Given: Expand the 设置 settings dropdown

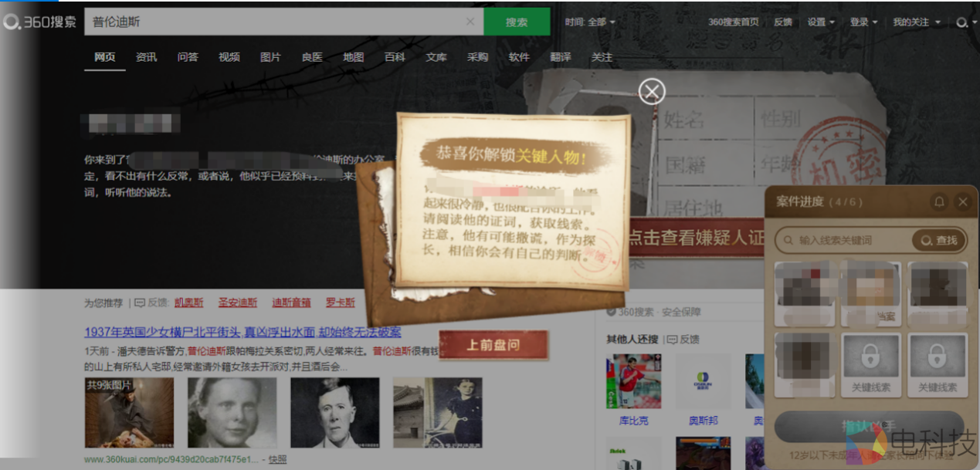Looking at the screenshot, I should tap(822, 22).
